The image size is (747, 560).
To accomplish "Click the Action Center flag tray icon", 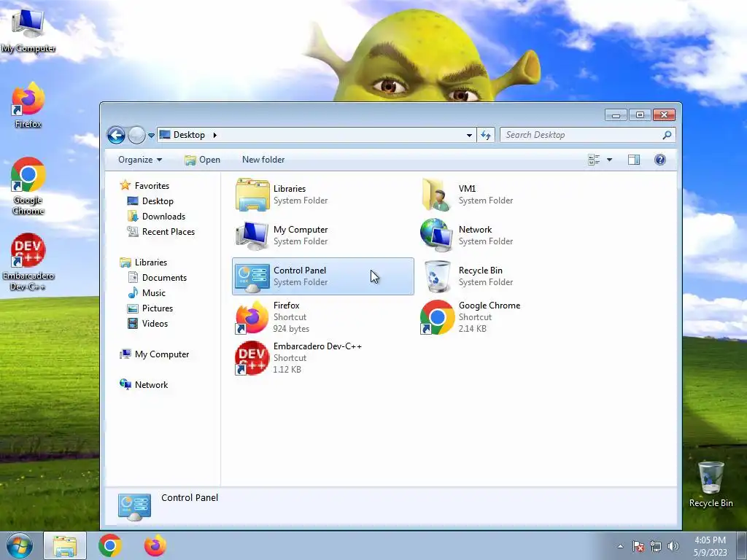I will pyautogui.click(x=638, y=546).
